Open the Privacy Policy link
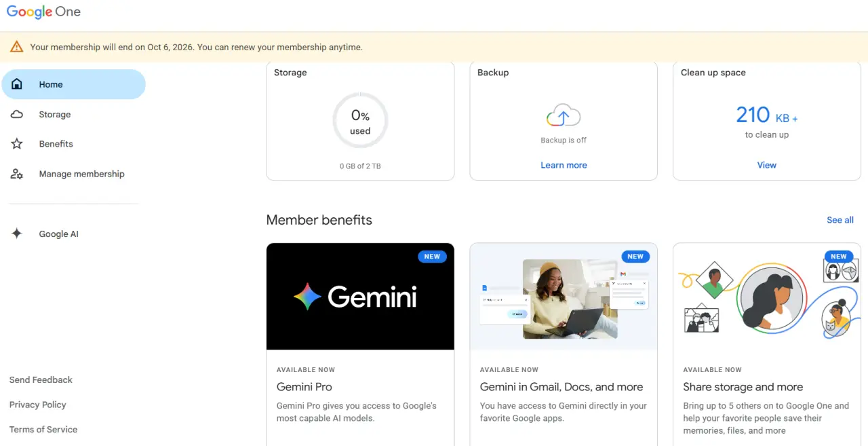 [38, 405]
